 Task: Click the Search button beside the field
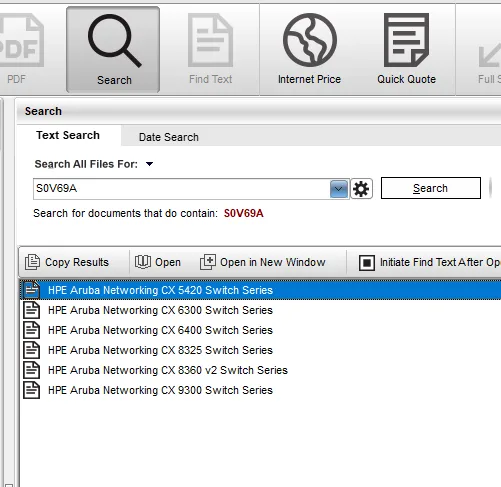click(431, 188)
